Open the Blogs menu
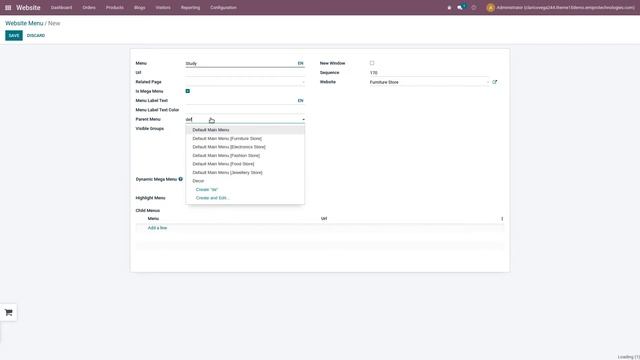 coord(140,7)
